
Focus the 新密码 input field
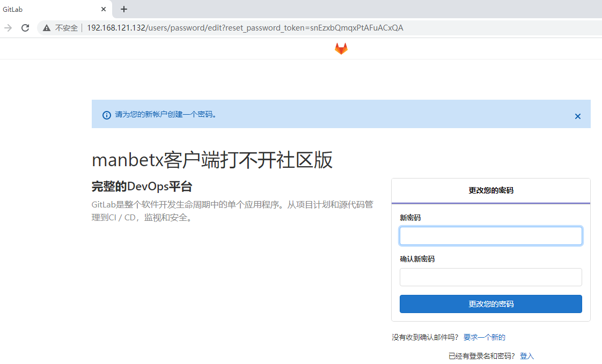tap(490, 236)
